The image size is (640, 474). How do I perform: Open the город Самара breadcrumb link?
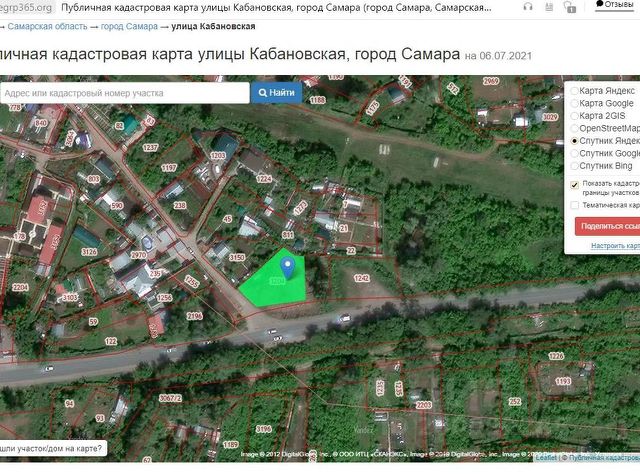pos(127,26)
